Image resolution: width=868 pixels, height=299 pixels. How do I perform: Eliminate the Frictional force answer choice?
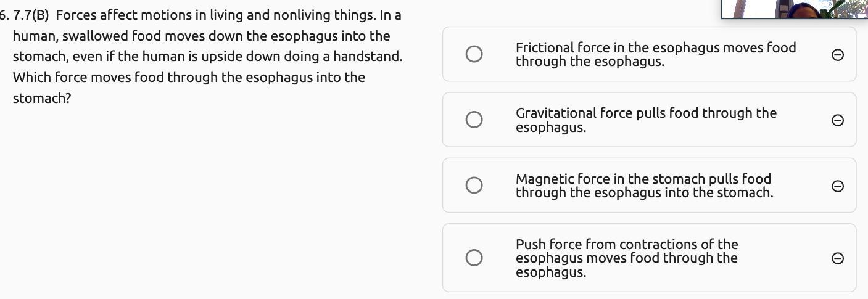pos(837,55)
